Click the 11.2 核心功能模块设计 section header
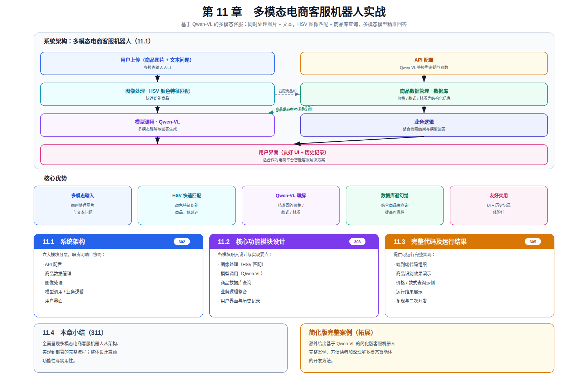Screen dimensions: 588x386 294,241
